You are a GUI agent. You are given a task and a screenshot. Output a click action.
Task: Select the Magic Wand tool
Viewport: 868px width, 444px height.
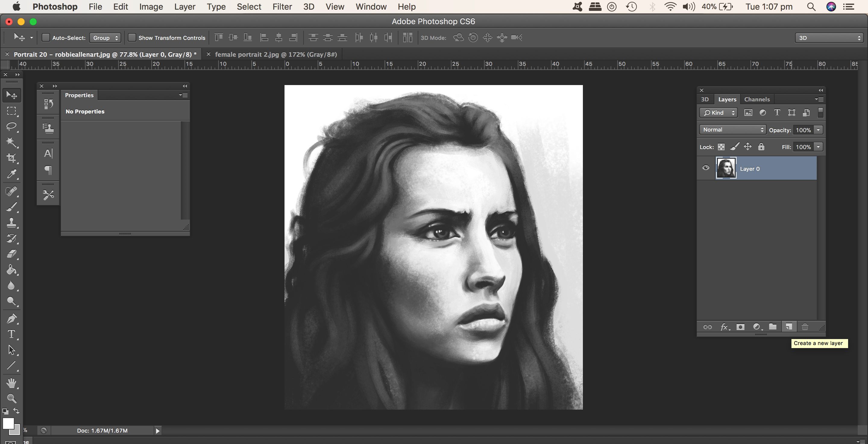[x=11, y=142]
